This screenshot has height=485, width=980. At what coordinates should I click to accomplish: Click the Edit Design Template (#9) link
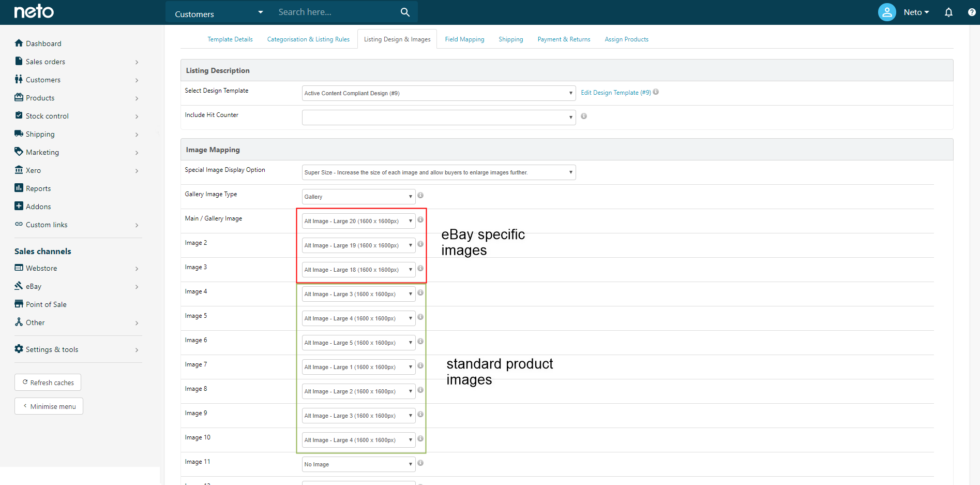tap(616, 93)
